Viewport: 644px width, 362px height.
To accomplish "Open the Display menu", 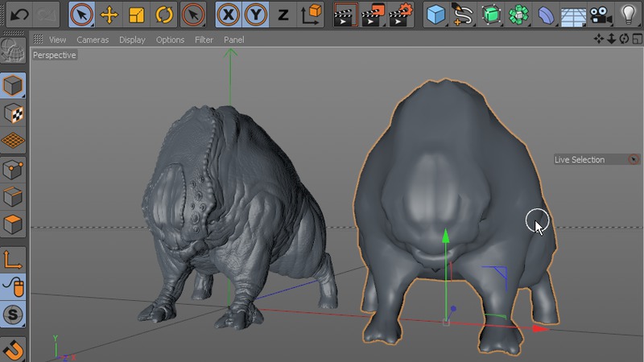I will [132, 39].
